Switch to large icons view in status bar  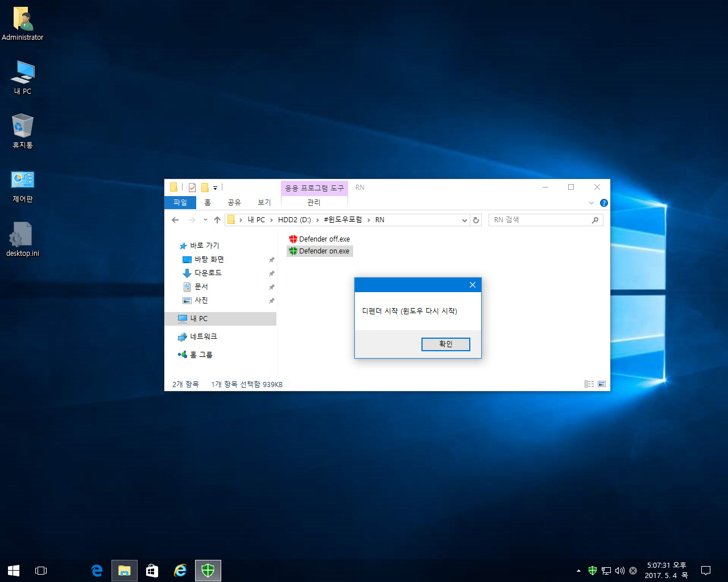[602, 384]
